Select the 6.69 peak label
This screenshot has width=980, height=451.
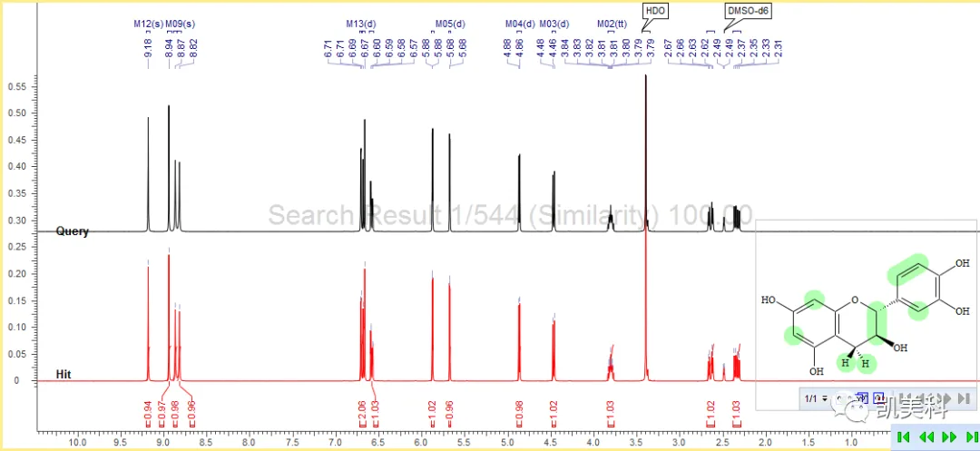pyautogui.click(x=352, y=49)
